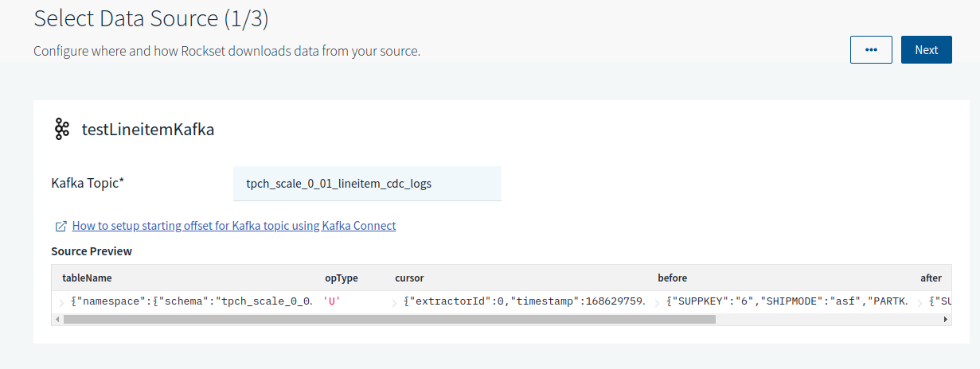Expand the after cell JSON value
Image resolution: width=980 pixels, height=369 pixels.
point(919,302)
